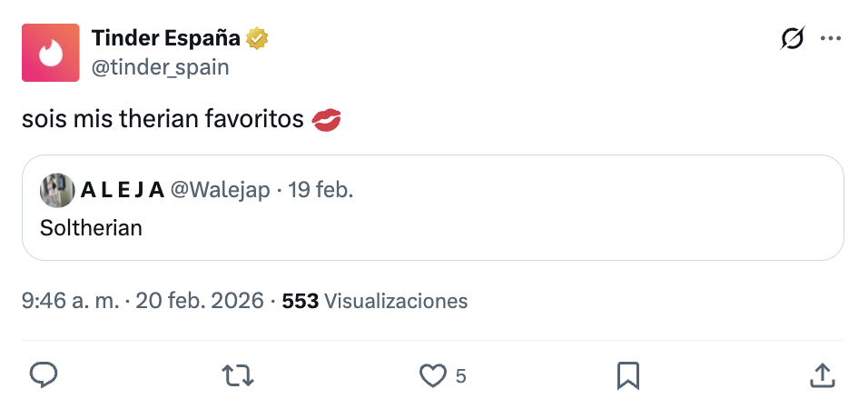This screenshot has width=868, height=409.
Task: Repost this tweet with the retweet icon
Action: 239,374
